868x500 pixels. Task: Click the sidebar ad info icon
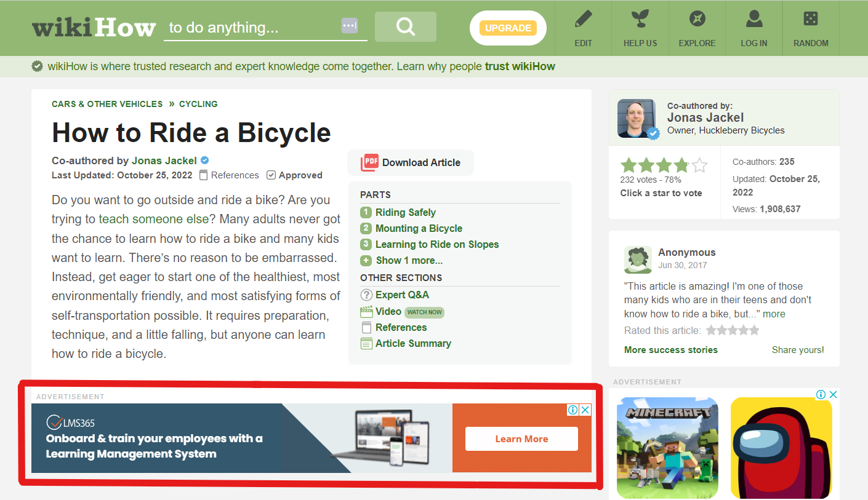click(821, 395)
